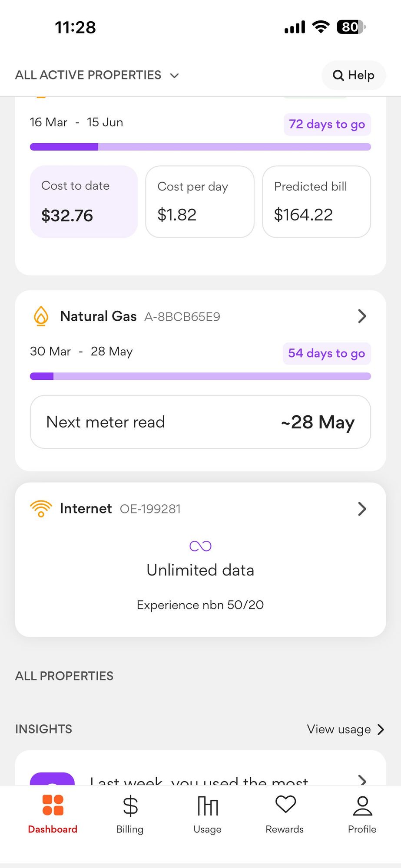Viewport: 401px width, 868px height.
Task: Open Internet details chevron
Action: 362,509
